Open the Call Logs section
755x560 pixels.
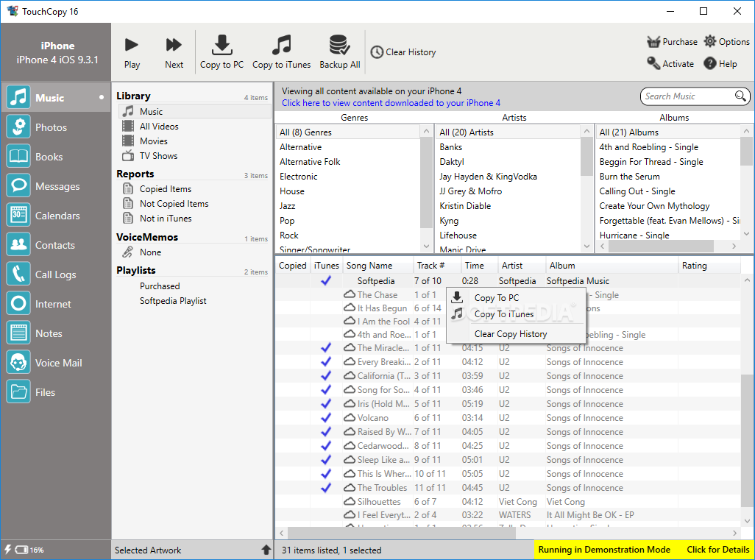(55, 274)
